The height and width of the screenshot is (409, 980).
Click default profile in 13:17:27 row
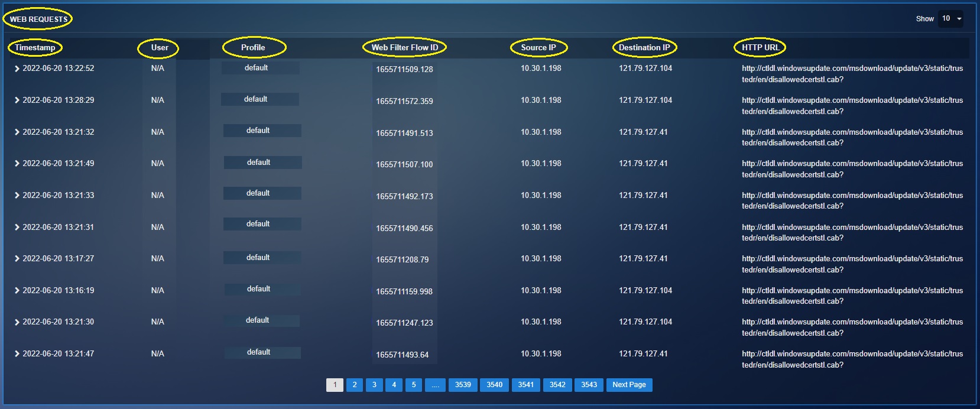pos(258,258)
